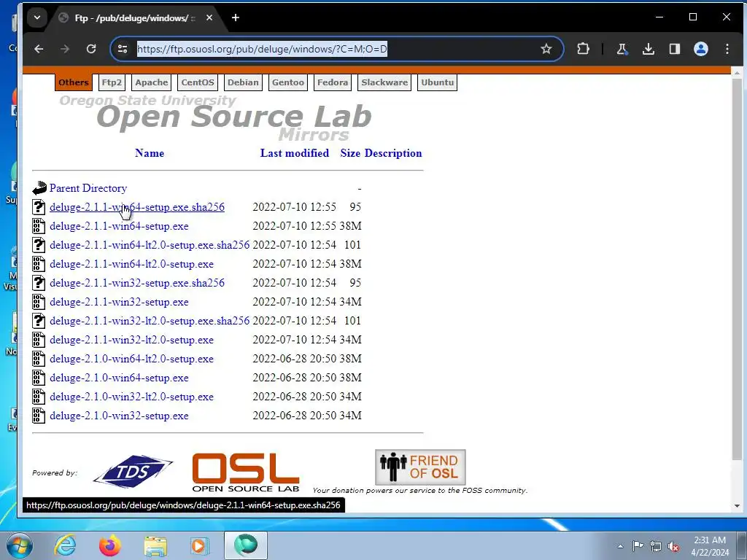Open a new browser tab
Screen dimensions: 747x560
coord(236,18)
